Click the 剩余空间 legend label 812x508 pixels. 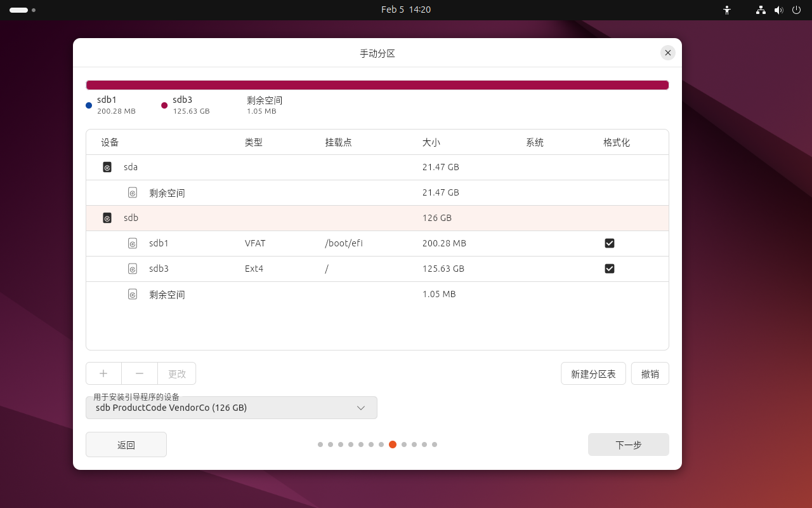265,100
